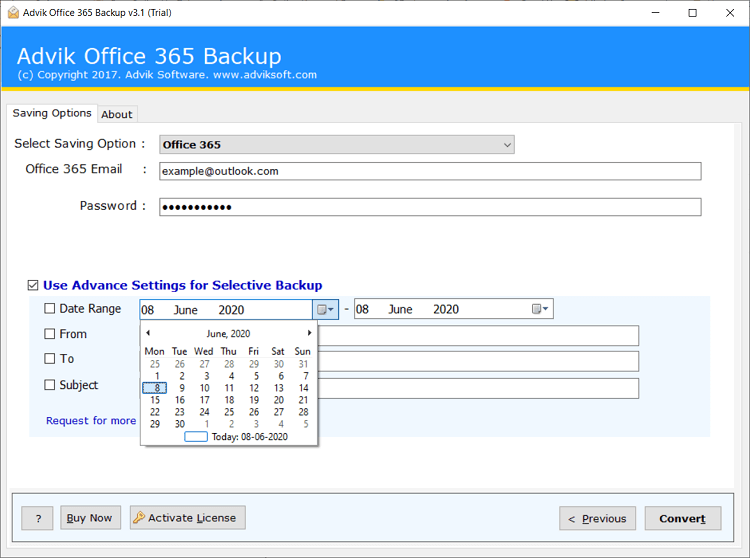Close the Advik Office 365 Backup window
Screen dimensions: 750x558
pyautogui.click(x=730, y=13)
